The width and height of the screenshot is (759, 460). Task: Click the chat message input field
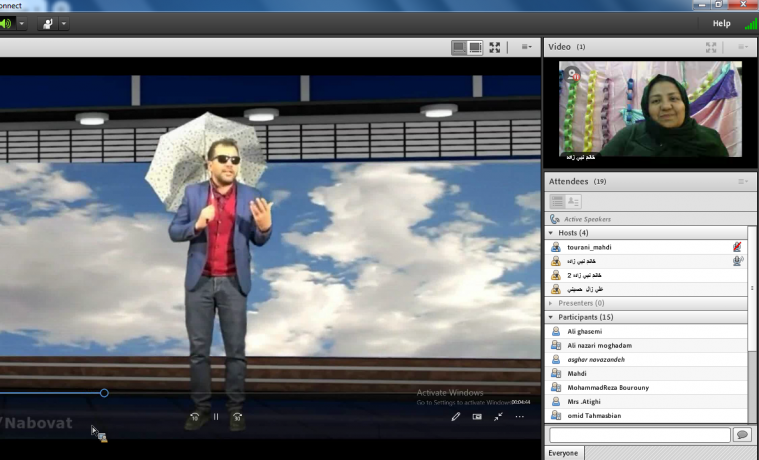(640, 435)
